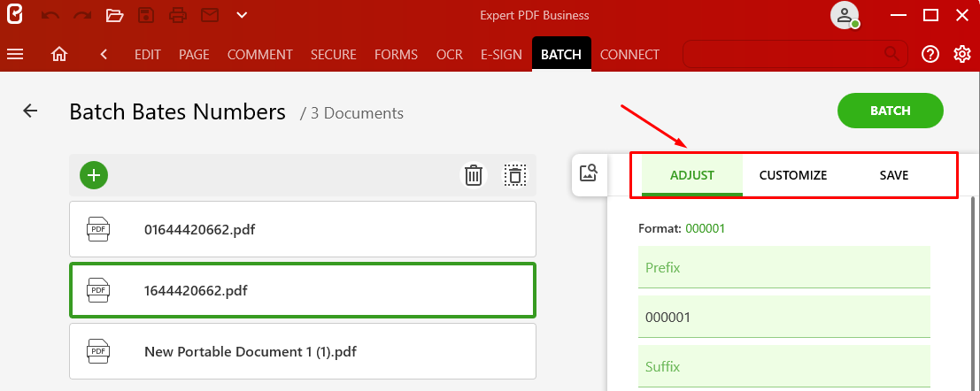
Task: Click PDF icon of 01644420662.pdf
Action: click(x=98, y=229)
